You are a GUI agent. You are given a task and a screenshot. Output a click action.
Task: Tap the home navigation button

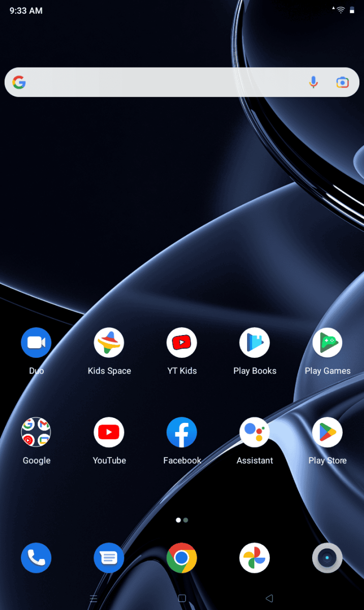point(182,598)
